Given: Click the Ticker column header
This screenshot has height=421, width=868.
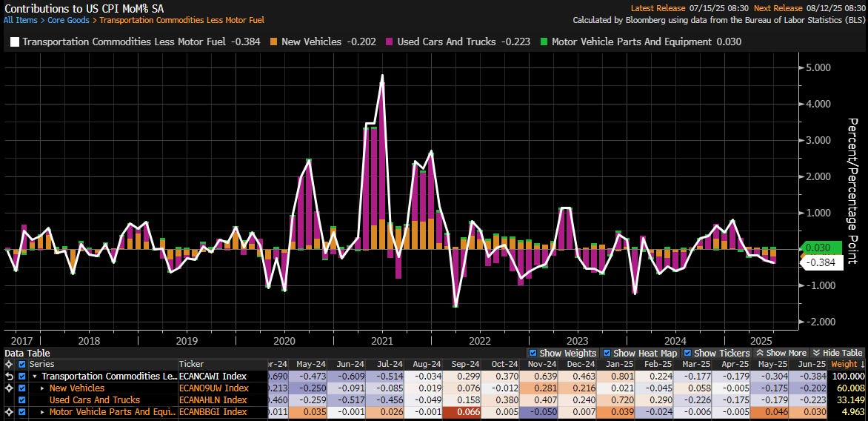Looking at the screenshot, I should [x=192, y=365].
